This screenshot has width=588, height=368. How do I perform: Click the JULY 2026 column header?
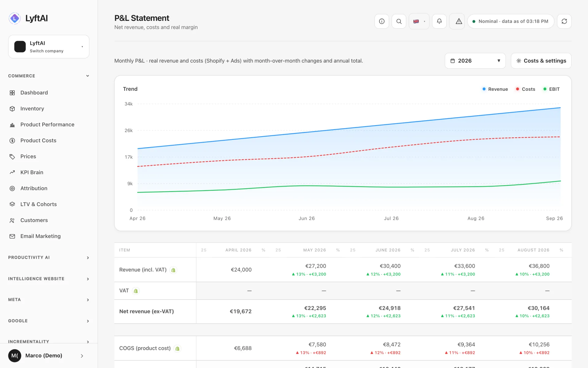(462, 250)
